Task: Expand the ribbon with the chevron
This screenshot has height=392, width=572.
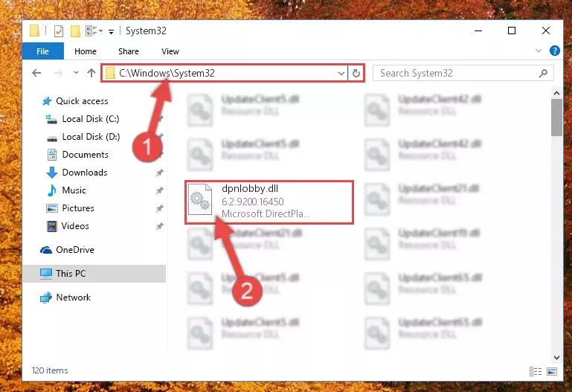Action: coord(538,51)
